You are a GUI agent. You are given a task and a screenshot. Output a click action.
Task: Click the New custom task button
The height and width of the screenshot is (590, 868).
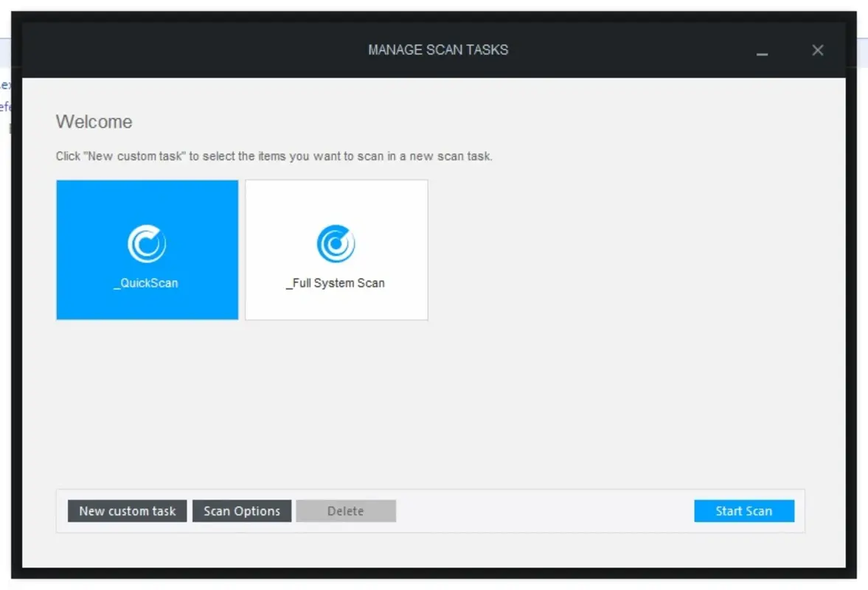(127, 510)
